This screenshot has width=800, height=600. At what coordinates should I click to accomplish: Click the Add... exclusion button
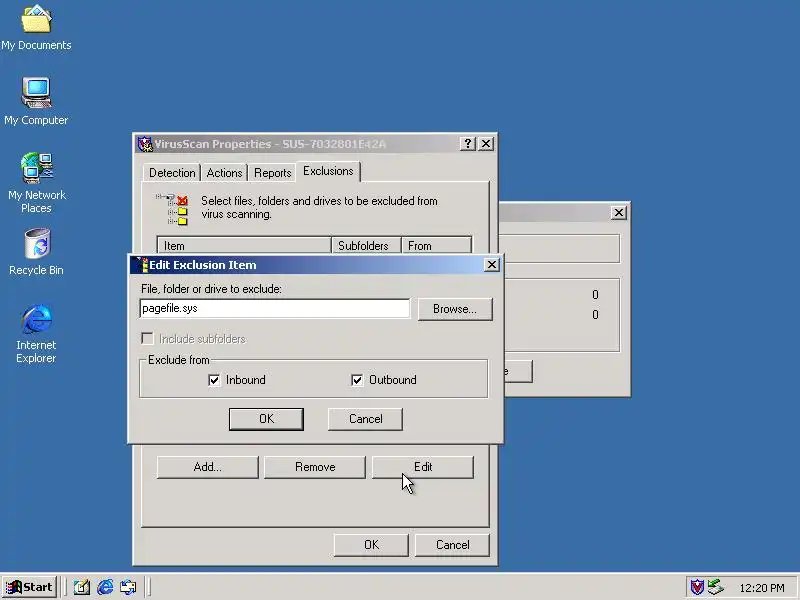(208, 467)
